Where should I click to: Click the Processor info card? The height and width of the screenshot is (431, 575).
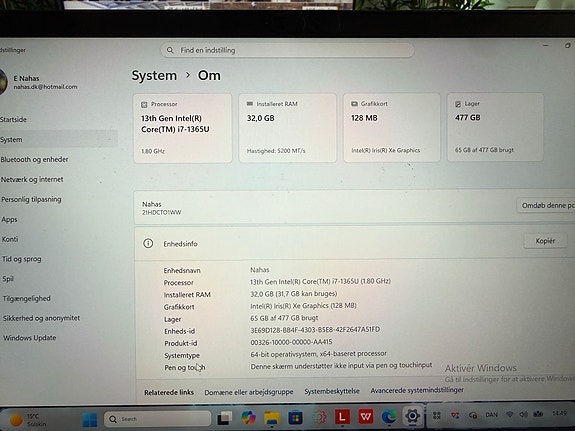point(183,128)
